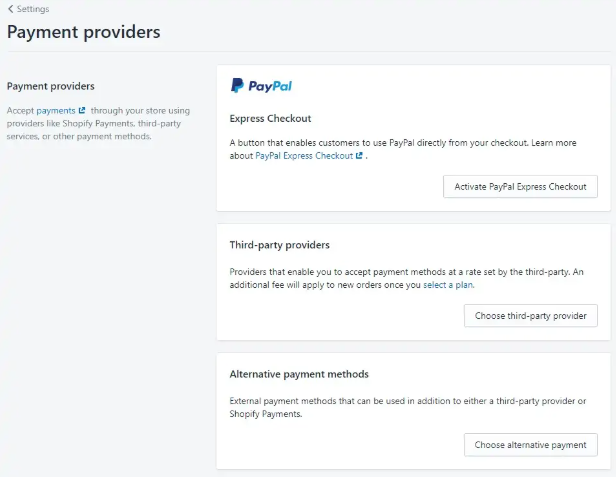Click external-link icon after PayPal Express Checkout
This screenshot has height=479, width=616.
(x=359, y=156)
